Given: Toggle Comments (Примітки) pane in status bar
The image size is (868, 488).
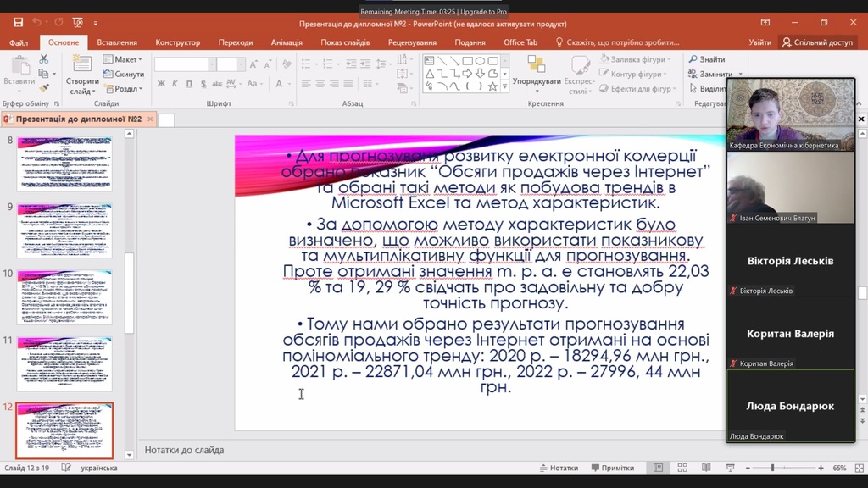Looking at the screenshot, I should coord(612,468).
